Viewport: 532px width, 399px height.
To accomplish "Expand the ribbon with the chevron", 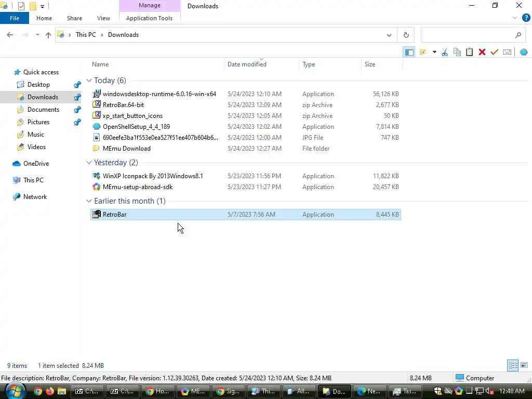I will [515, 18].
